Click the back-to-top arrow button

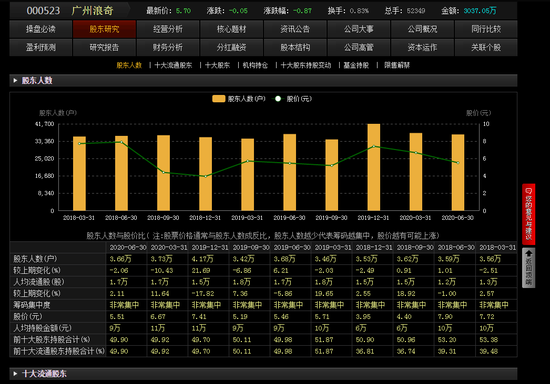click(x=529, y=268)
